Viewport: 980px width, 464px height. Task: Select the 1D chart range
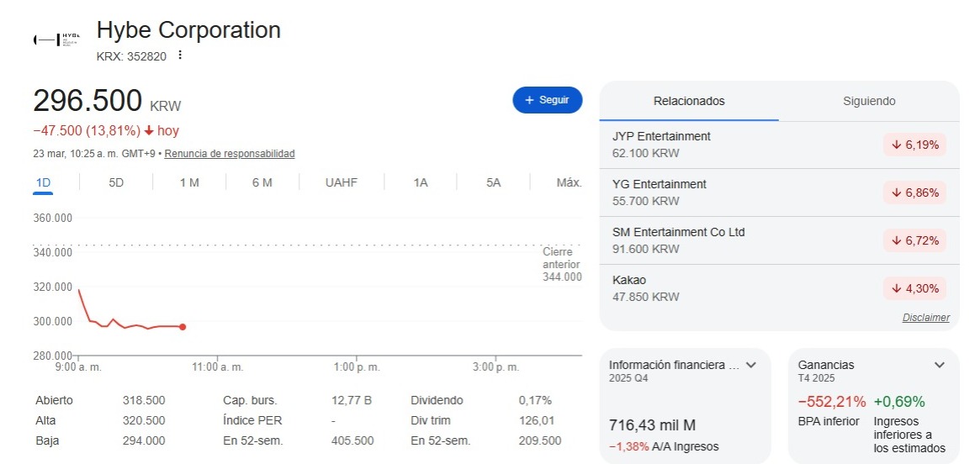(43, 183)
